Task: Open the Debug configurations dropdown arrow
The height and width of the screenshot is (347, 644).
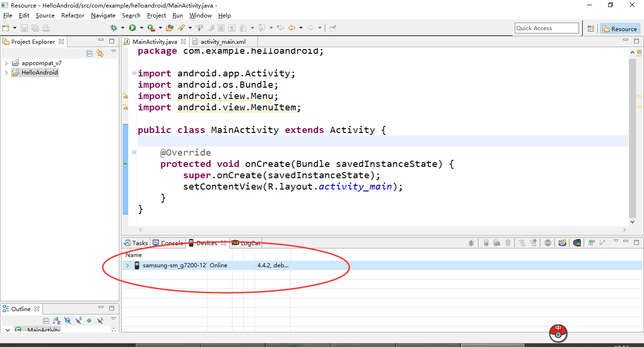Action: [x=123, y=28]
